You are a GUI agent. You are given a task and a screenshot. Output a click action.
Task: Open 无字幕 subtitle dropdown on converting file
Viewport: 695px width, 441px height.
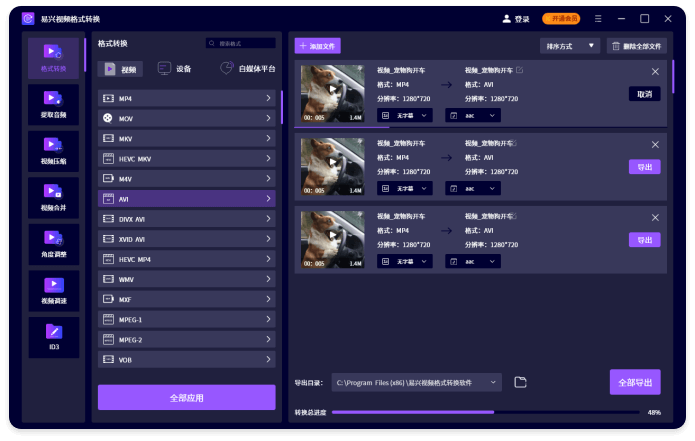pos(405,115)
